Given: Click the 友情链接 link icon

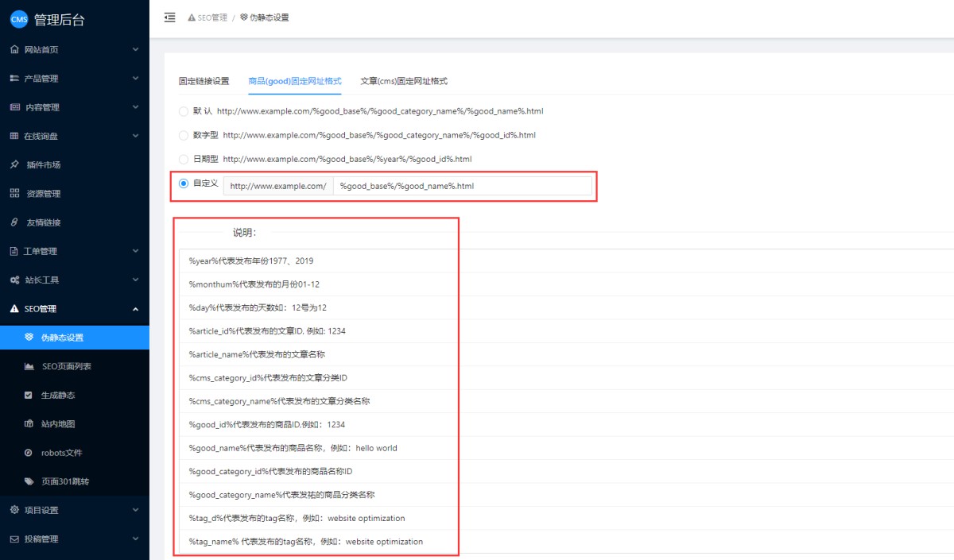Looking at the screenshot, I should (14, 222).
